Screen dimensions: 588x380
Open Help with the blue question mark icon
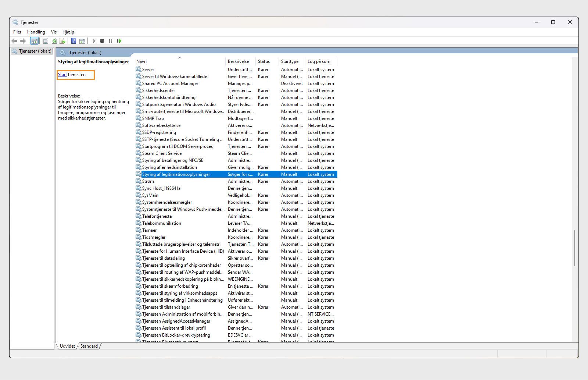[x=73, y=41]
